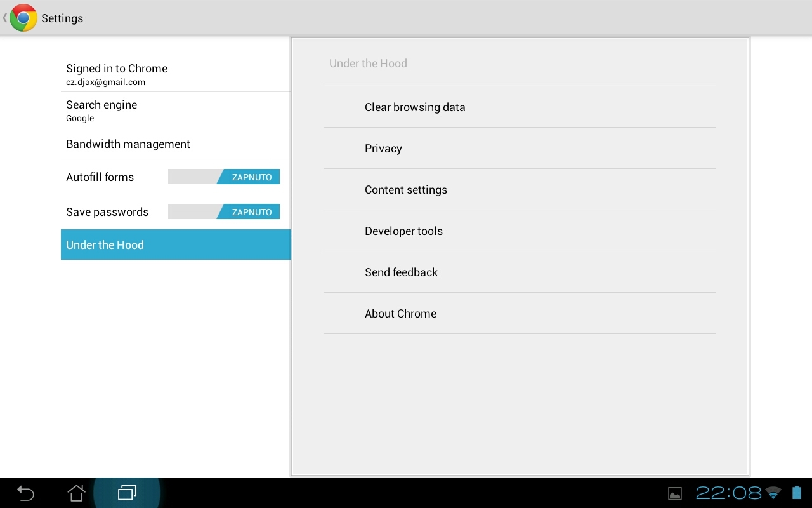812x508 pixels.
Task: Tap the back chevron beside Settings
Action: coord(4,18)
